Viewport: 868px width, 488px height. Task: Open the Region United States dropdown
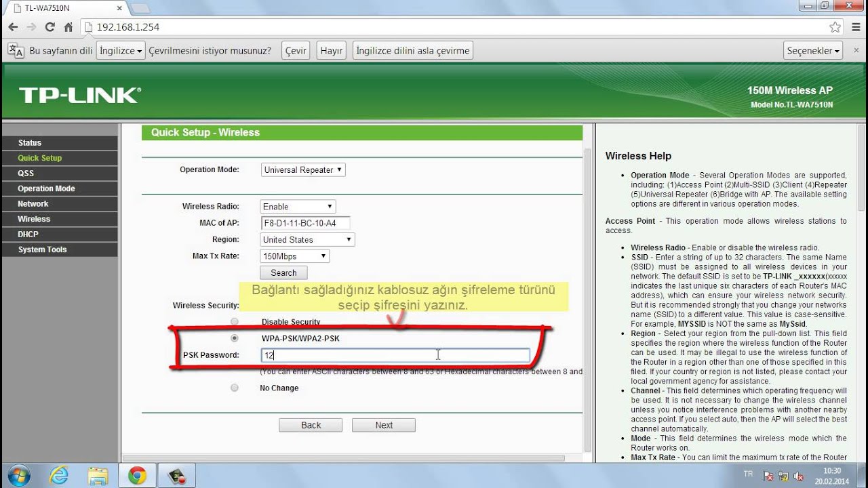[307, 239]
